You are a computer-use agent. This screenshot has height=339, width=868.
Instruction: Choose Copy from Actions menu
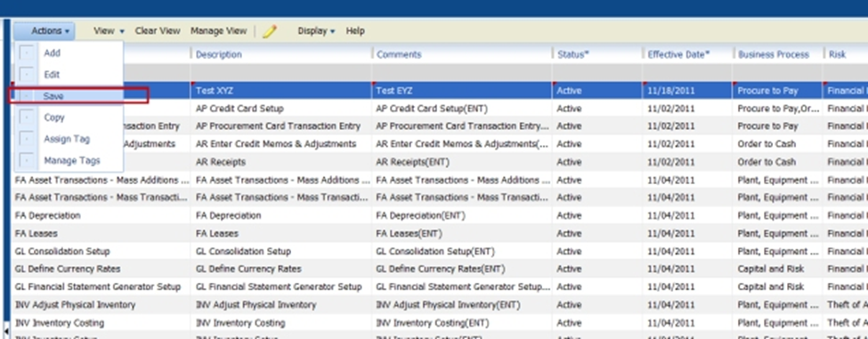54,117
